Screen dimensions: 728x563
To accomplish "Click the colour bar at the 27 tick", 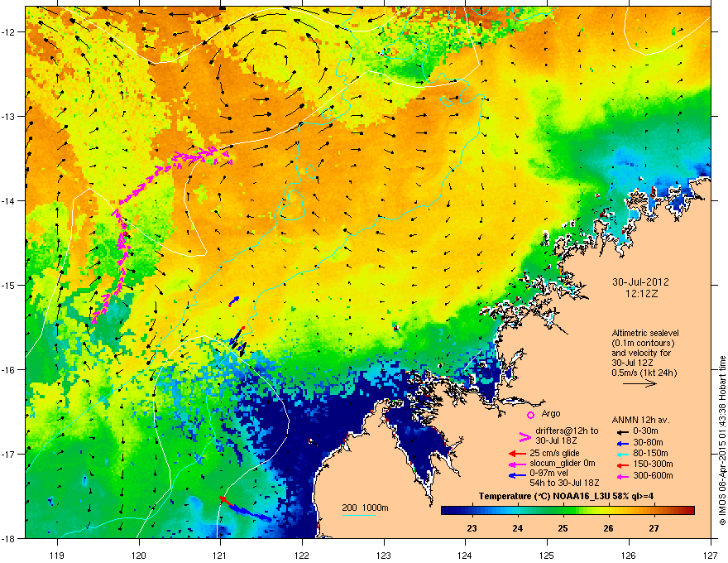I will pyautogui.click(x=654, y=511).
